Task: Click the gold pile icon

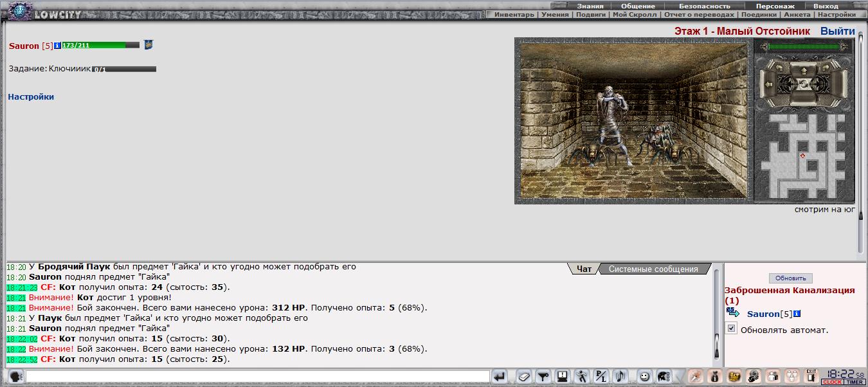Action: tap(735, 377)
